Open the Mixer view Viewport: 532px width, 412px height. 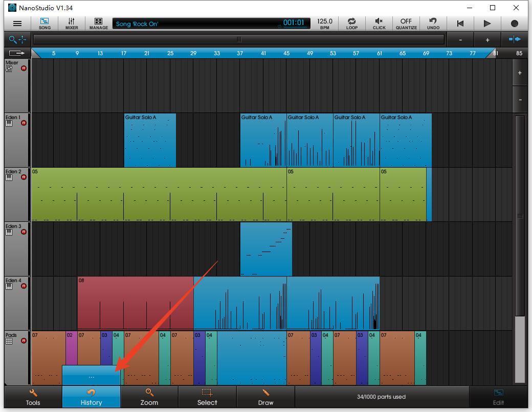click(x=72, y=24)
